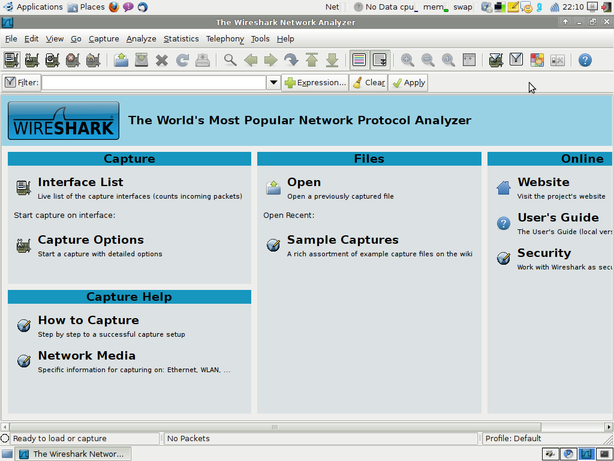Open the Help menu
The width and height of the screenshot is (614, 461).
(285, 39)
